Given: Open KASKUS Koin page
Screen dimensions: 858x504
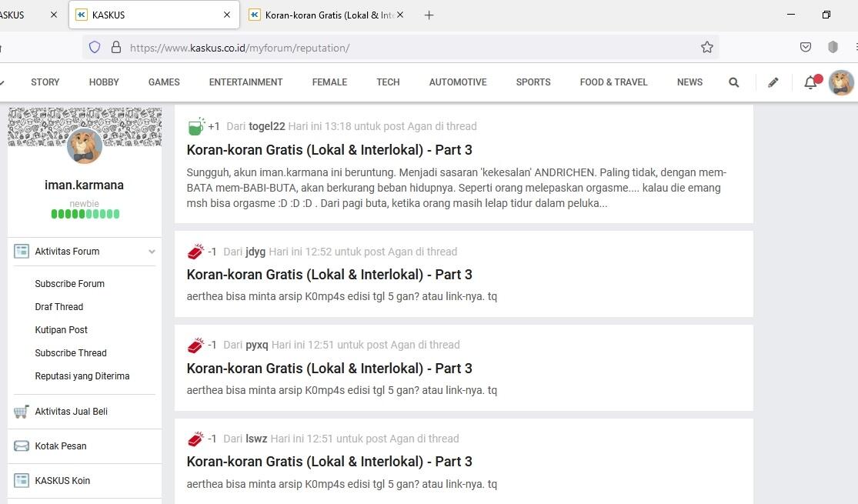Looking at the screenshot, I should [62, 480].
